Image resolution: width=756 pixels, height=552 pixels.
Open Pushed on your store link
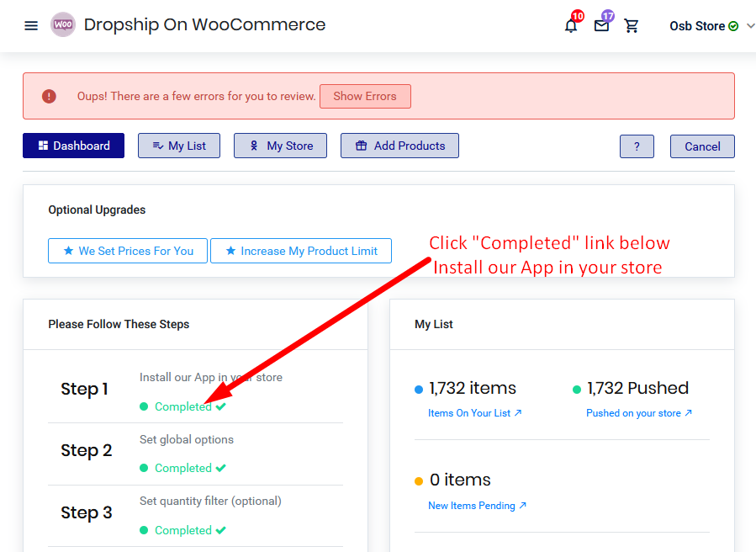click(639, 413)
